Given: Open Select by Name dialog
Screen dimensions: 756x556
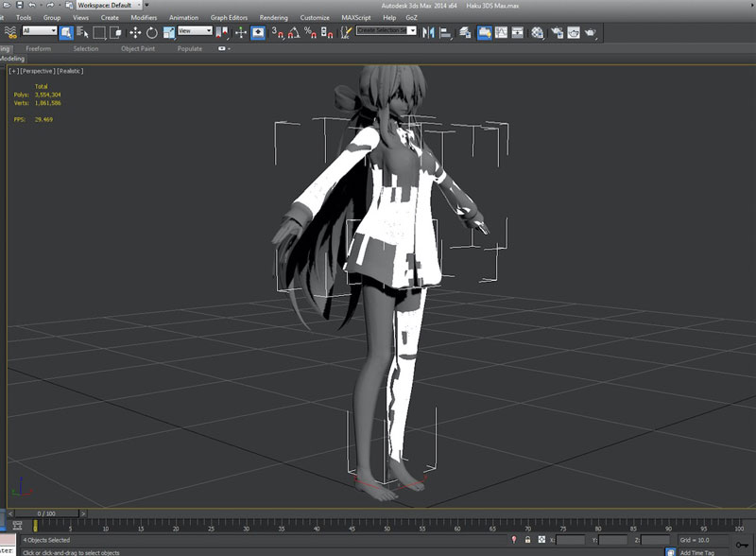Looking at the screenshot, I should point(83,32).
